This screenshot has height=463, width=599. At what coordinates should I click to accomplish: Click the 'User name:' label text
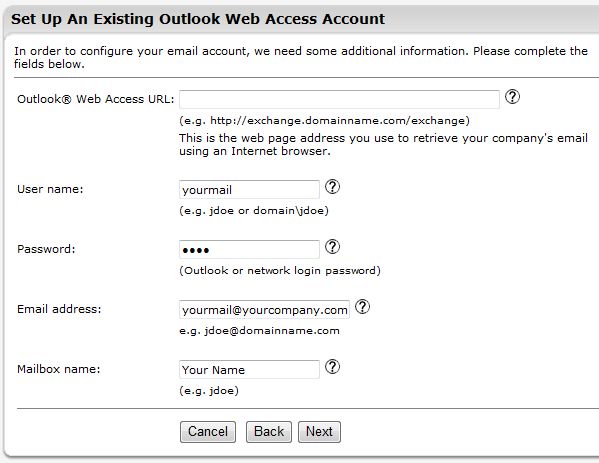point(50,189)
